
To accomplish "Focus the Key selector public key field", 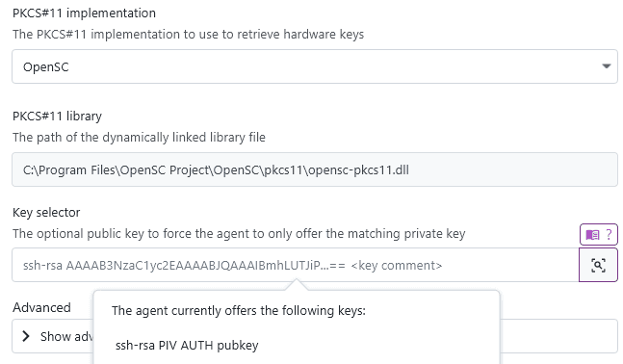I will click(296, 265).
